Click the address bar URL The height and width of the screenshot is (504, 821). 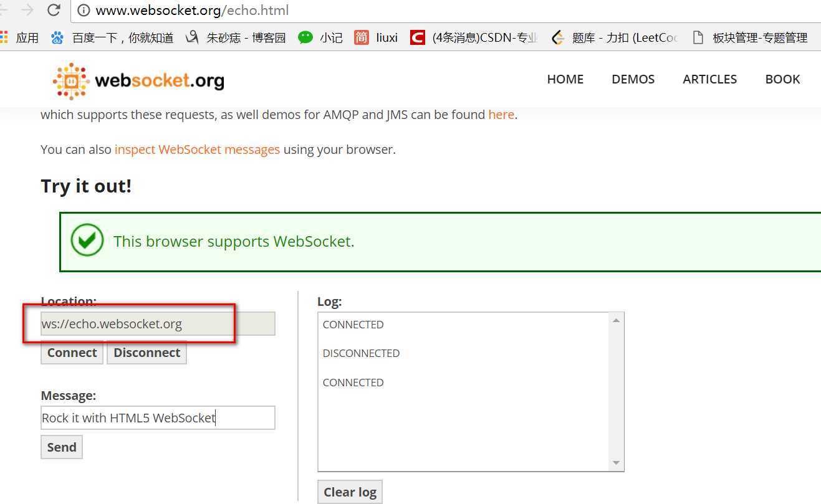(192, 11)
